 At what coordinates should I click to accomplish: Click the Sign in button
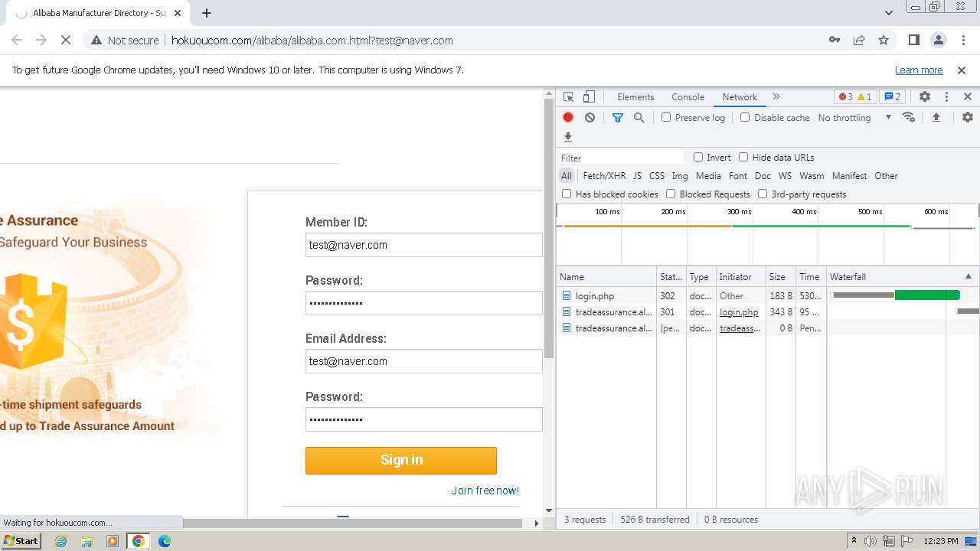click(x=401, y=461)
